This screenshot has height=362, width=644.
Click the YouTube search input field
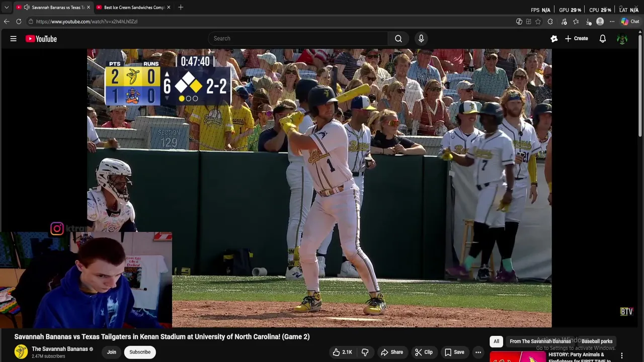click(298, 38)
